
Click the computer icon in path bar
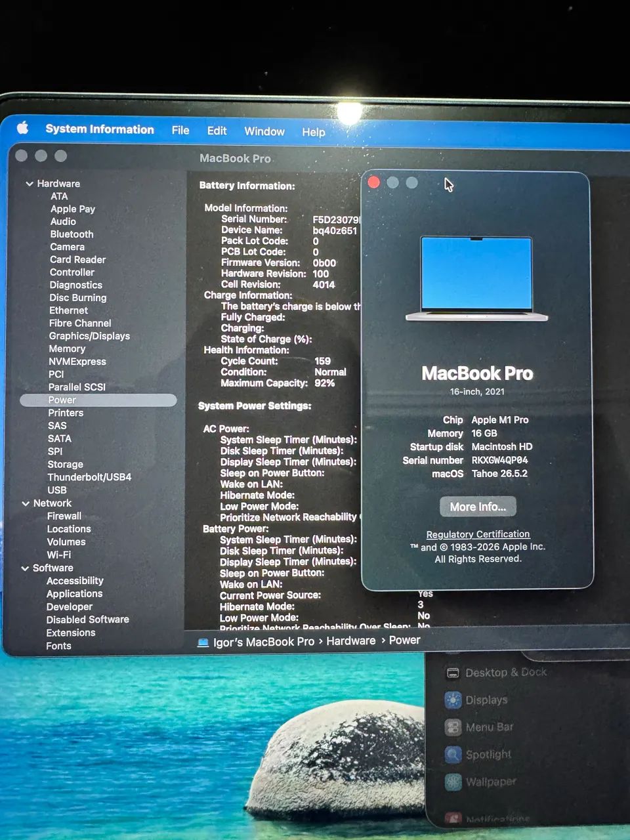point(203,642)
